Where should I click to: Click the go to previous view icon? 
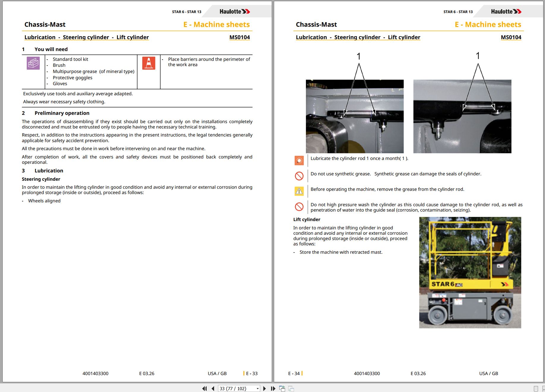pos(282,388)
